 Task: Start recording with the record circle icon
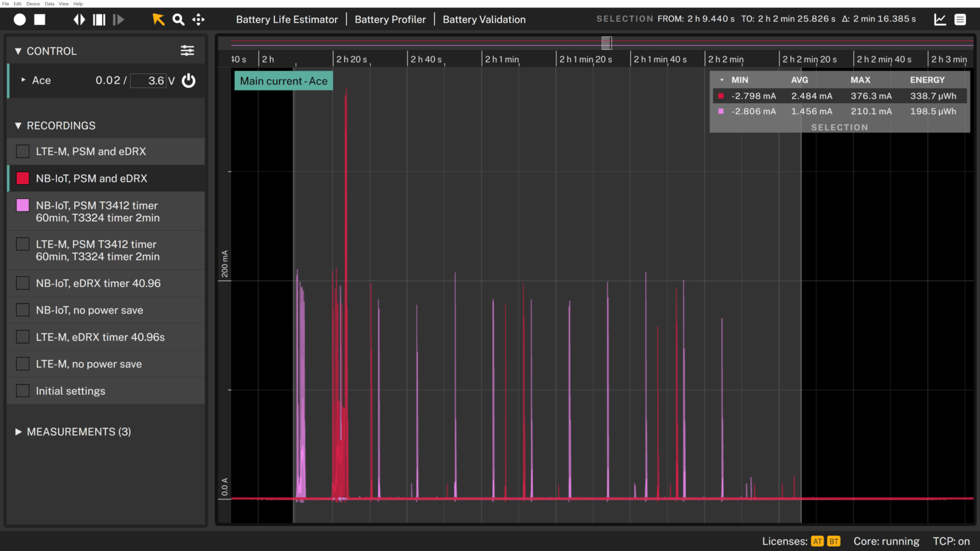pyautogui.click(x=20, y=20)
